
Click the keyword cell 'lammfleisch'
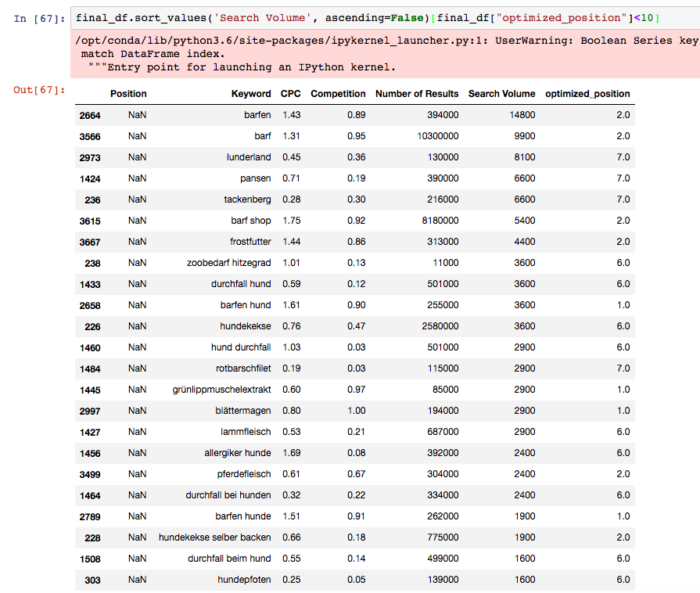click(x=246, y=432)
